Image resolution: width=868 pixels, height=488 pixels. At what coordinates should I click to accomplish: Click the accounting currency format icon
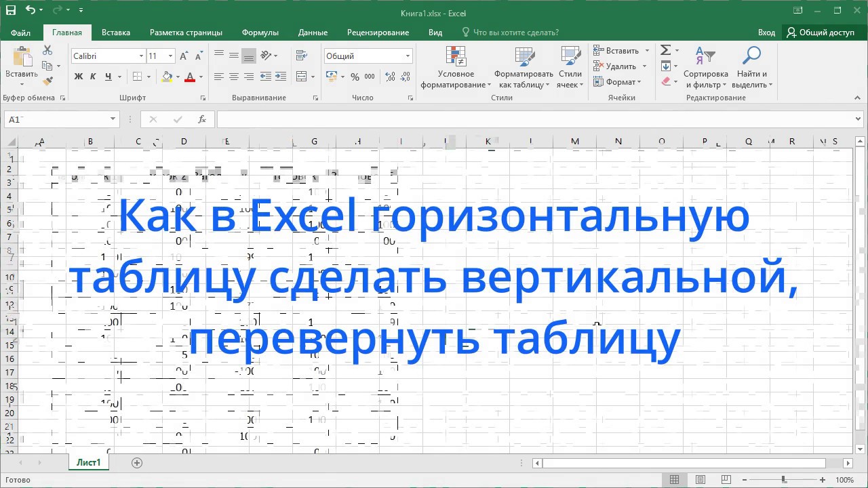tap(332, 77)
